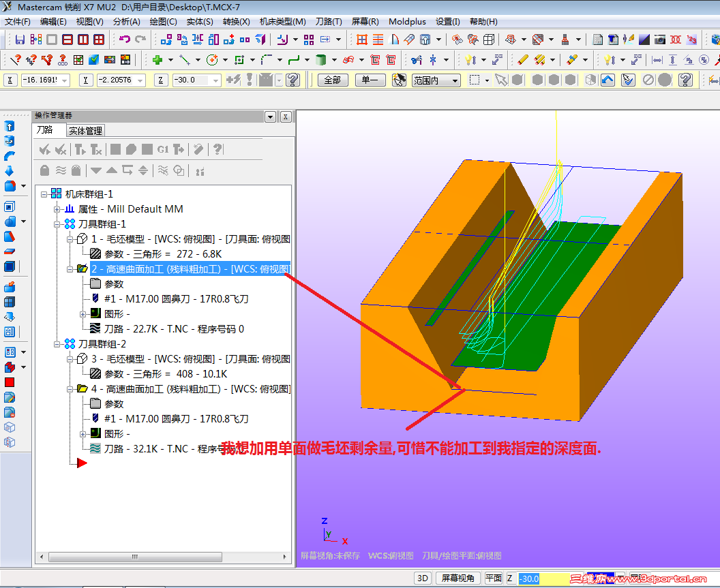
Task: Expand 图形 under operation 4
Action: click(82, 434)
